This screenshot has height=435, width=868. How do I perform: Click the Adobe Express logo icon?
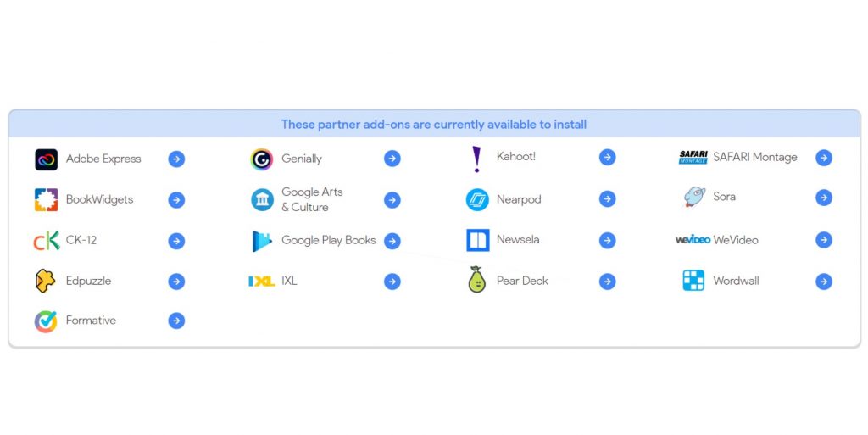[x=46, y=159]
